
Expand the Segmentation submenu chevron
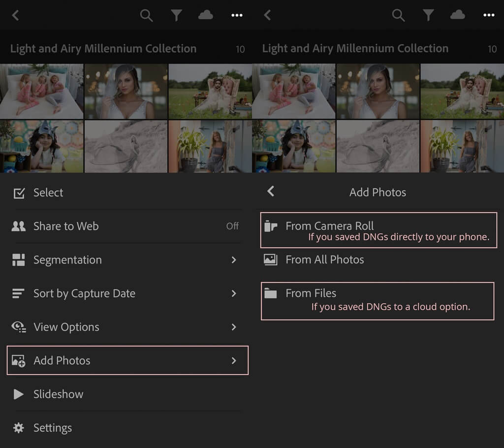tap(234, 260)
